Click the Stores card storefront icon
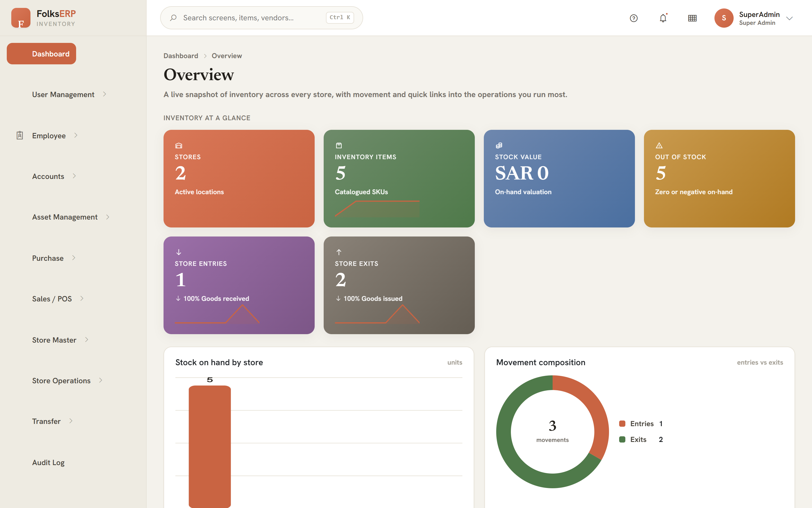Screen dimensions: 812x508 pyautogui.click(x=178, y=145)
